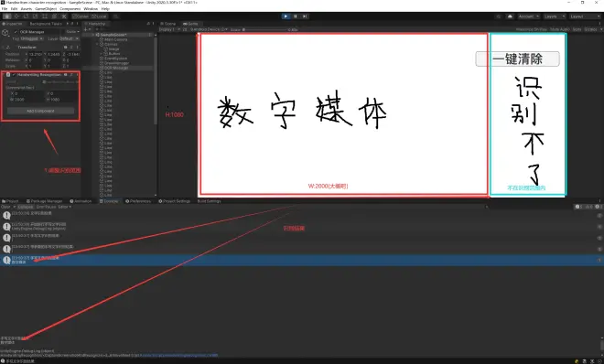604x364 pixels.
Task: Open Handwriting Recognition component help icon
Action: (x=66, y=75)
